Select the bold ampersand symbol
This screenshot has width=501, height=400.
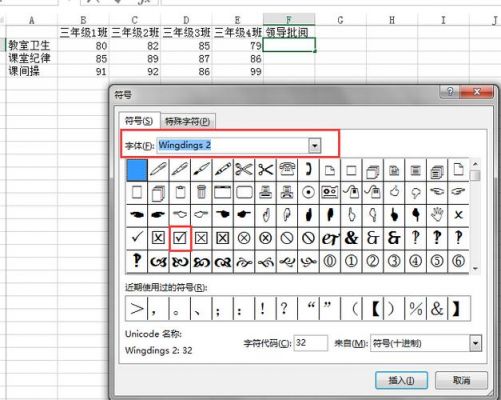point(351,238)
